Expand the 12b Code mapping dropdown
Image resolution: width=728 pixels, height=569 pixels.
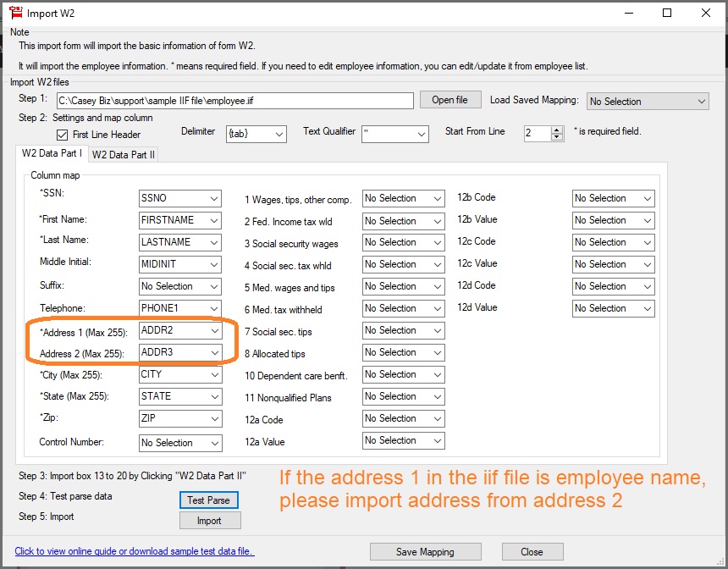(613, 198)
